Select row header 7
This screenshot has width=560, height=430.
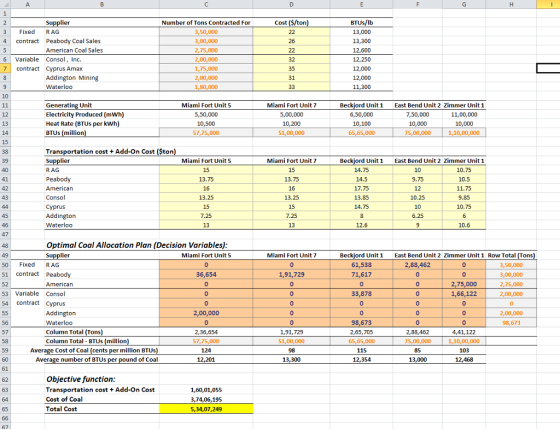(x=5, y=68)
